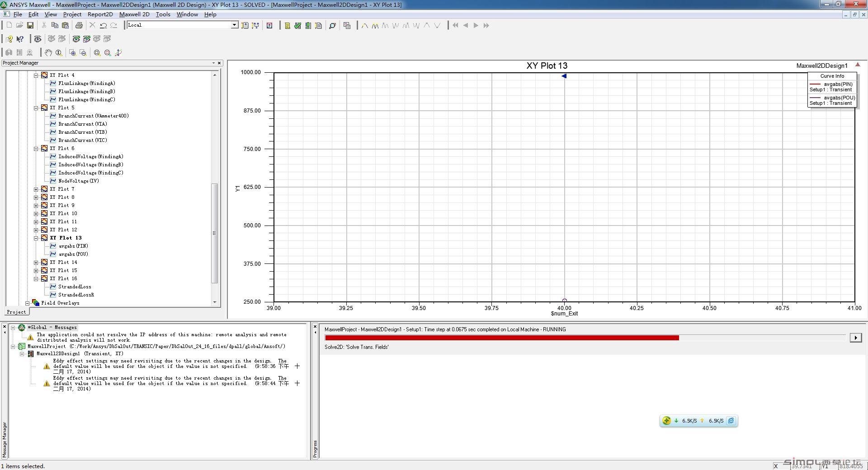Open the Maxwell 2D menu
868x470 pixels.
(134, 14)
